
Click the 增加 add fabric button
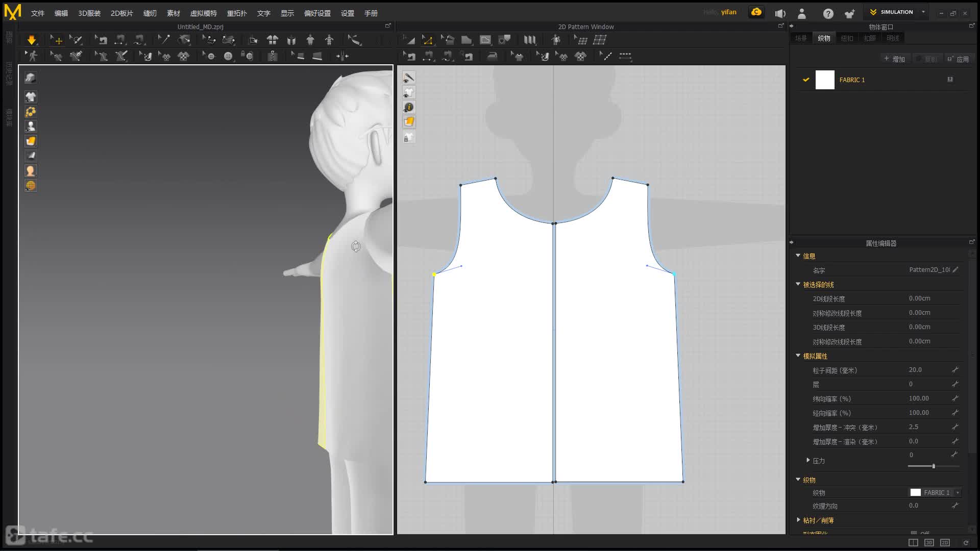[x=895, y=59]
